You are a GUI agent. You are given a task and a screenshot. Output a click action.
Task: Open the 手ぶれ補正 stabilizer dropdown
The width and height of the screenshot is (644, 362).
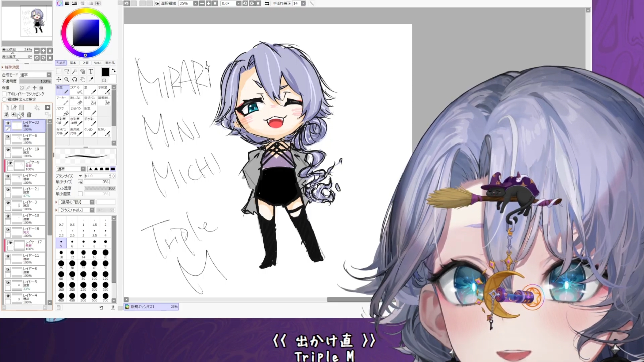303,3
